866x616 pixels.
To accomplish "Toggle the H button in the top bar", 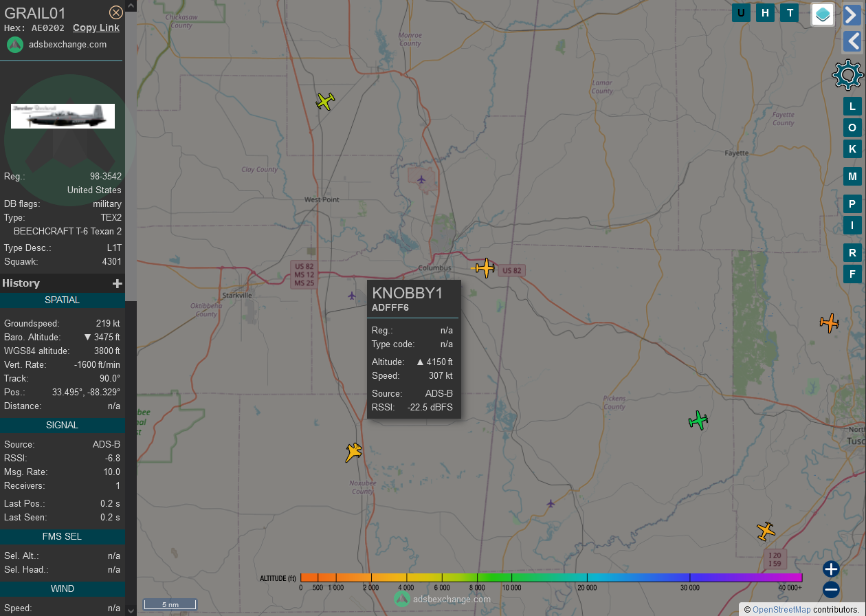I will tap(765, 12).
